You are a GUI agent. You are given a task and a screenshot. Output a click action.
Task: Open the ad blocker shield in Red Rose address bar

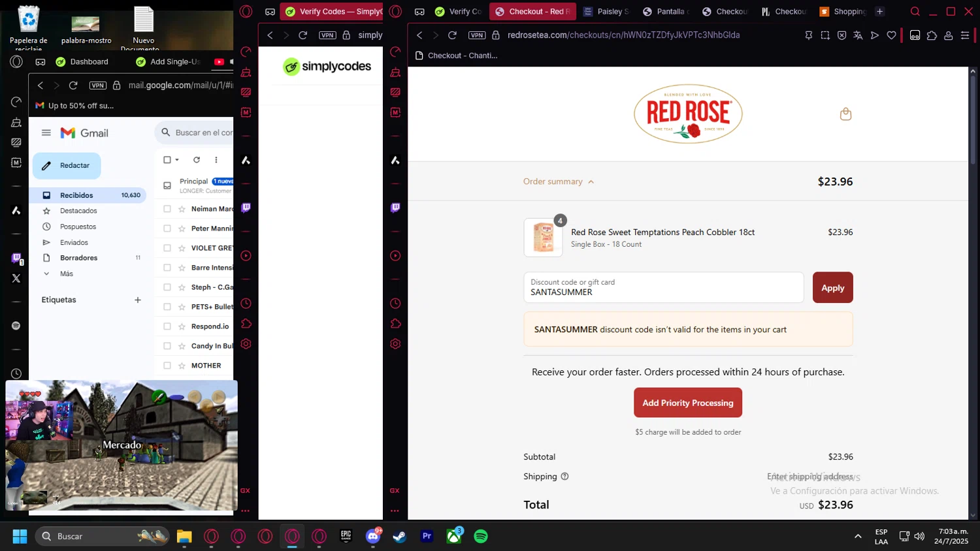point(841,35)
